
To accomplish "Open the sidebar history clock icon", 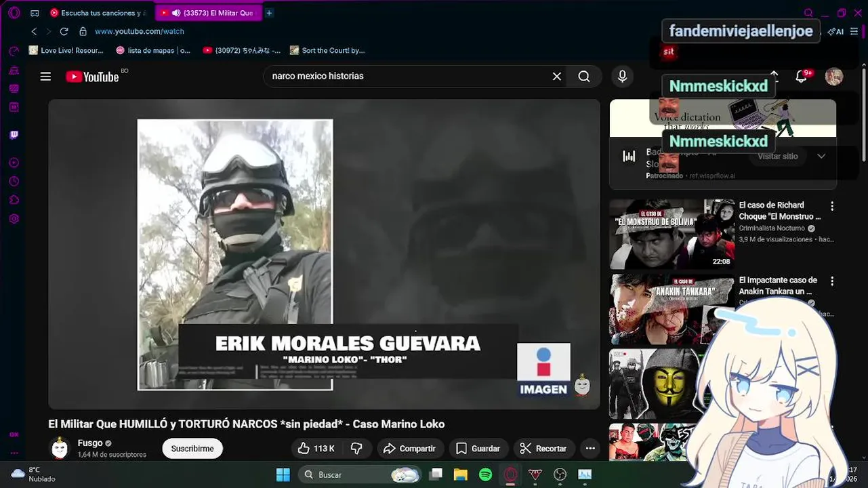I will 14,182.
